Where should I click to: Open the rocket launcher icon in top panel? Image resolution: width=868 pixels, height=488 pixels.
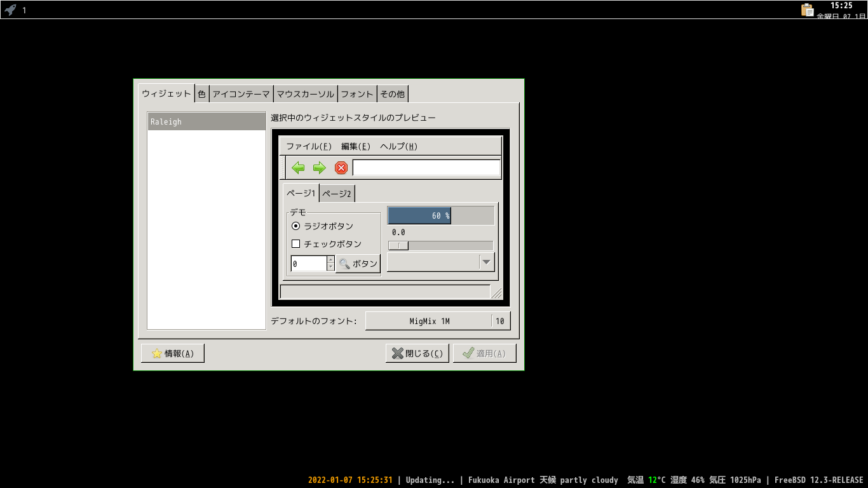click(x=10, y=10)
